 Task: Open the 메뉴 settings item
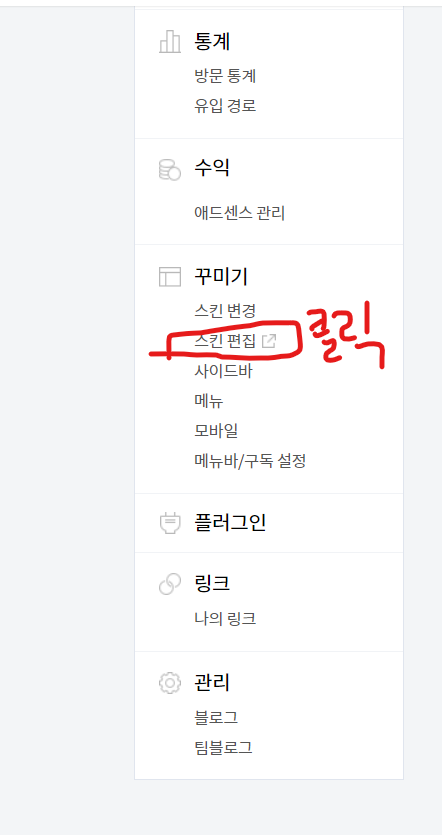point(209,400)
